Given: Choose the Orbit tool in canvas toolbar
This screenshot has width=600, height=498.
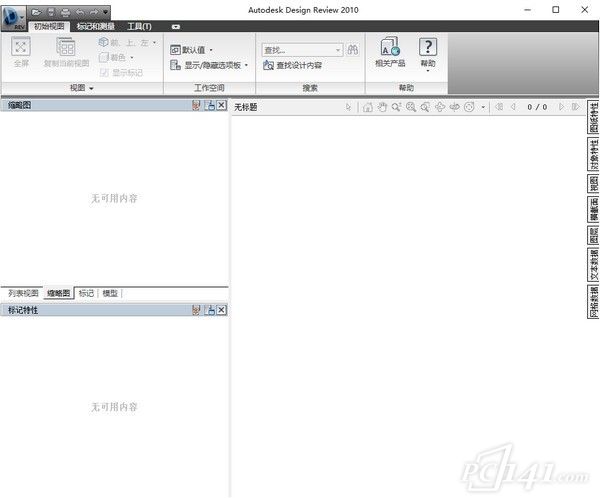Looking at the screenshot, I should point(440,107).
